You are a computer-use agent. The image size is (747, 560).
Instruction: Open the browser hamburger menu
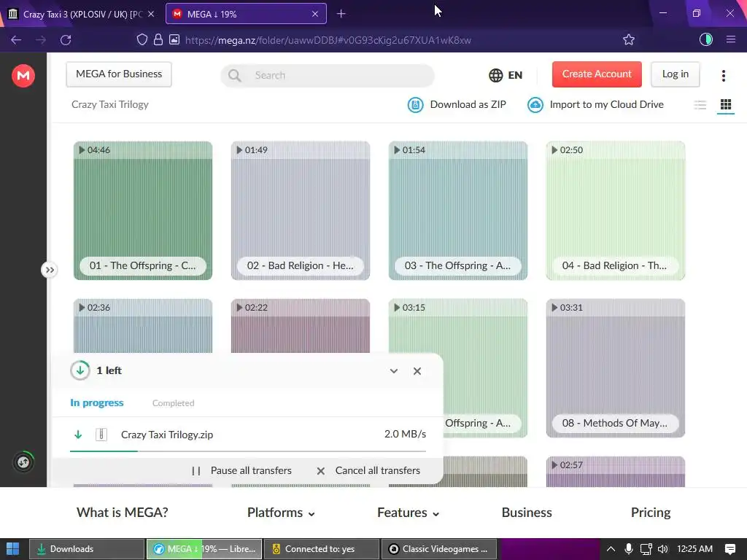coord(731,39)
